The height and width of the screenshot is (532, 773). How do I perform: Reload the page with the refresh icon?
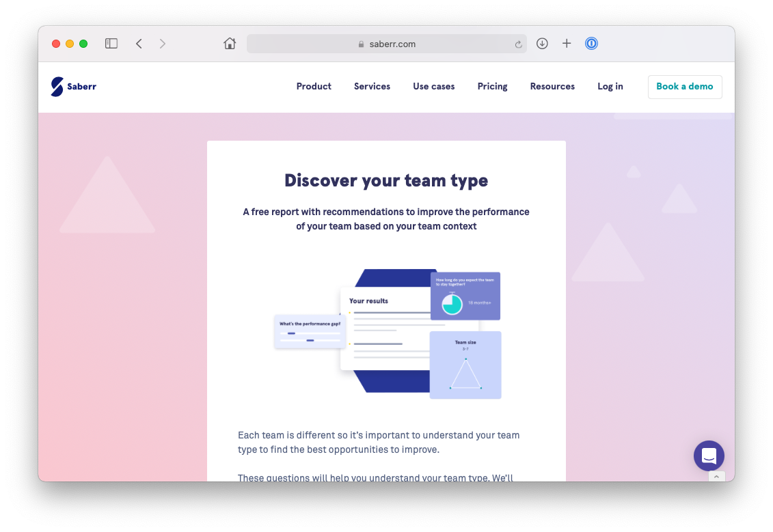click(518, 44)
